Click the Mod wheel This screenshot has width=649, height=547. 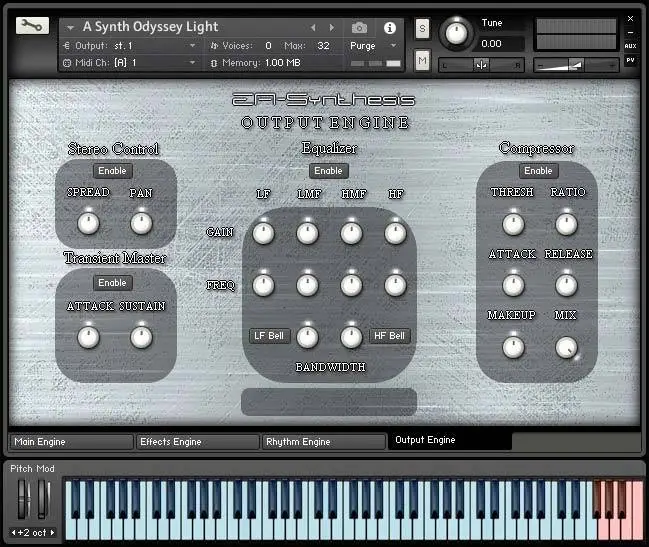point(43,499)
